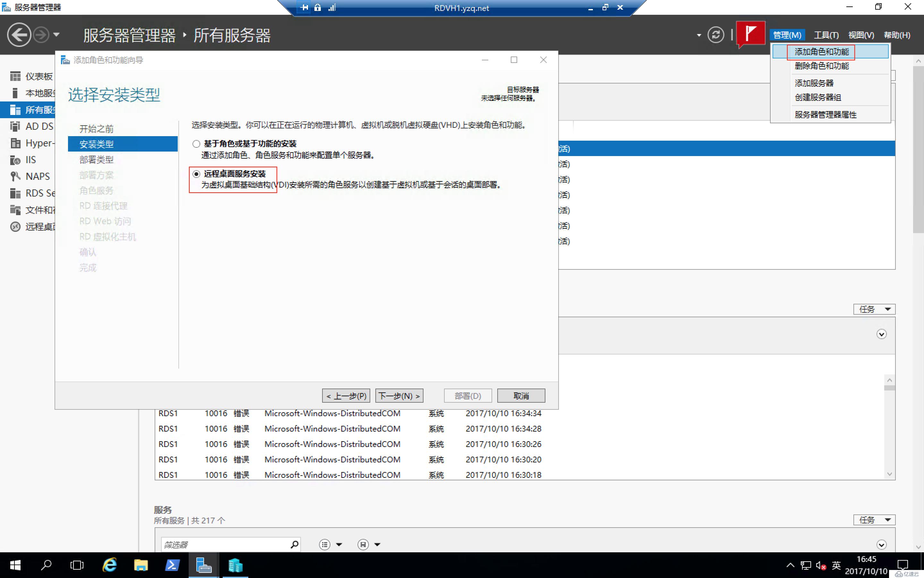Image resolution: width=924 pixels, height=578 pixels.
Task: Click the taskbar search icon
Action: click(46, 565)
